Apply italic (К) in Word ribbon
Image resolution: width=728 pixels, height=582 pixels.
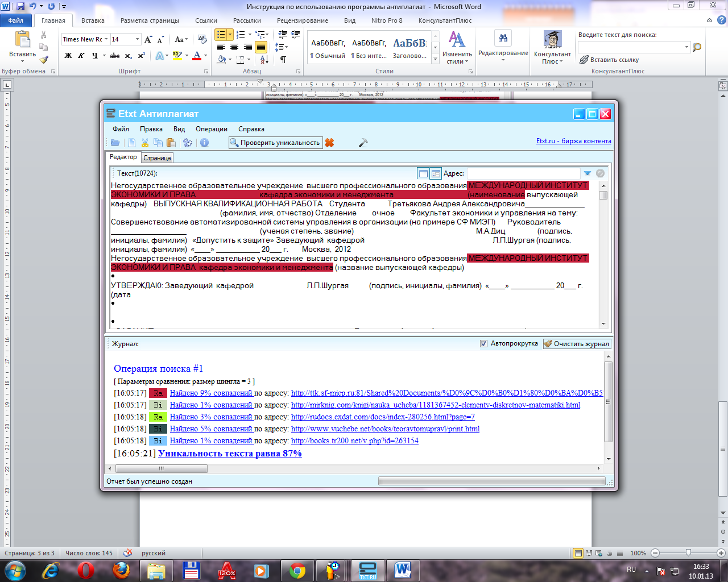tap(81, 56)
